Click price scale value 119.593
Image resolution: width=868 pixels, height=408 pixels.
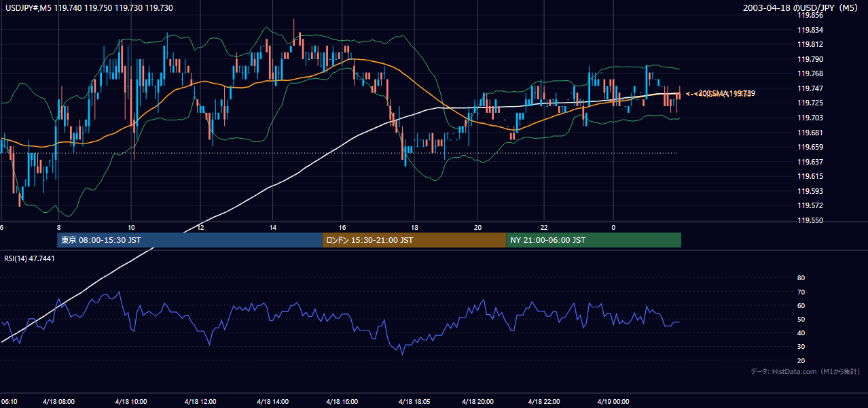coord(810,191)
